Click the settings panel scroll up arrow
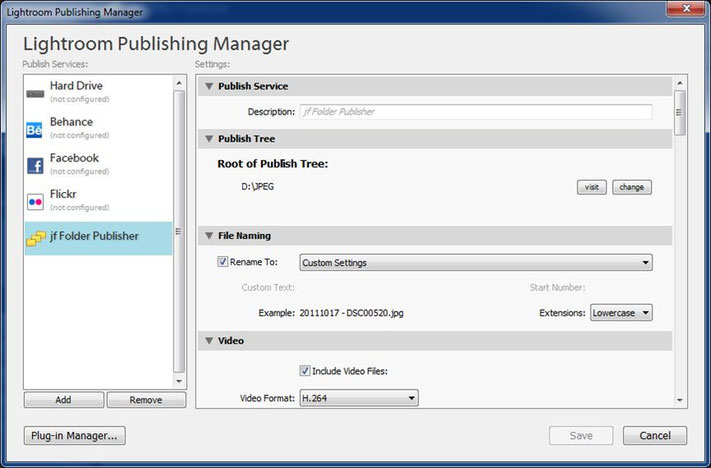Screen dimensions: 711x468 tap(680, 83)
